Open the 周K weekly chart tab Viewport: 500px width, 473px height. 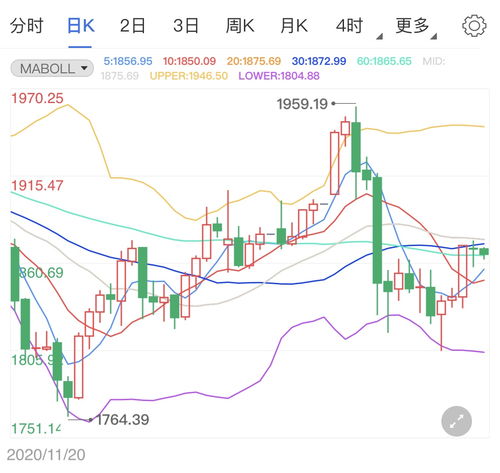pyautogui.click(x=240, y=26)
